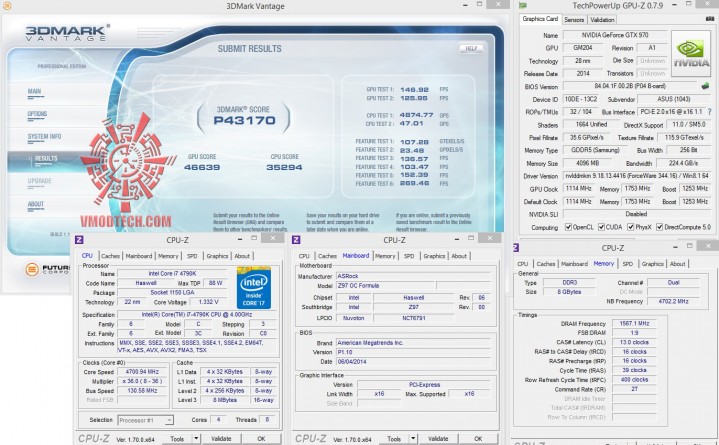Click OK in mainboard CPU-Z window
Viewport: 719px width, 445px height.
[x=478, y=439]
